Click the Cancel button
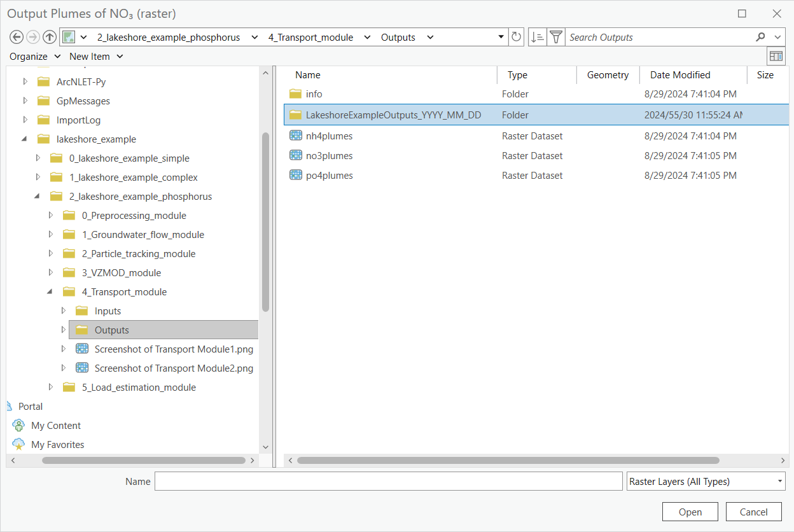 pyautogui.click(x=753, y=512)
